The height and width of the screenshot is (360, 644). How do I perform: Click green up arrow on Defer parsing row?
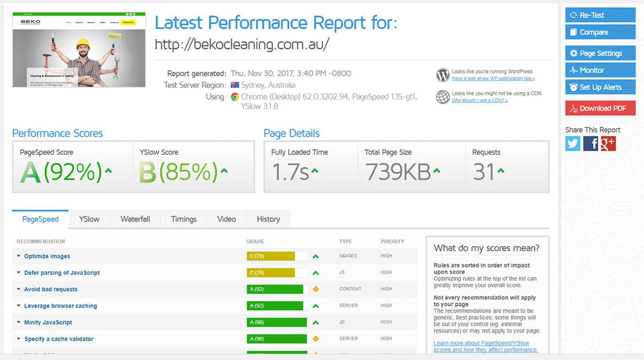point(315,273)
